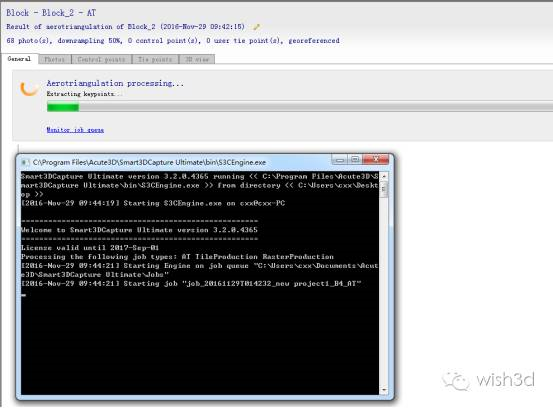Click the '68 photo(s), downsampling 50%' summary line
The width and height of the screenshot is (553, 408).
173,41
